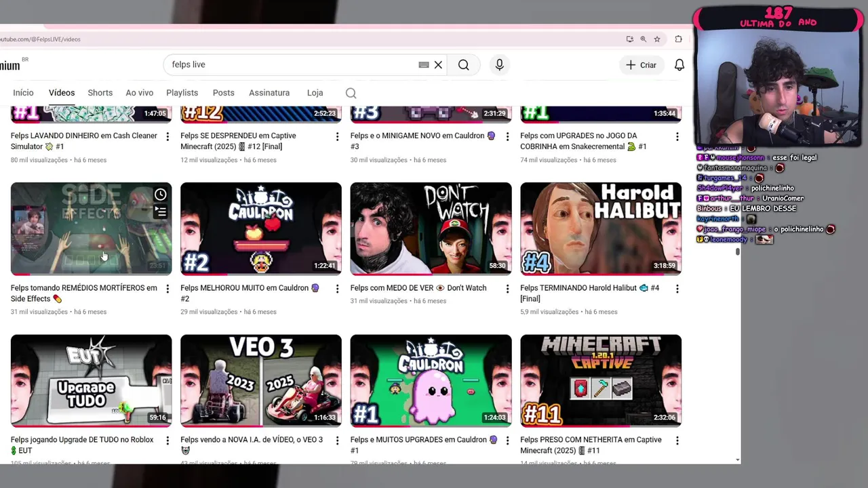This screenshot has width=868, height=488.
Task: Open options menu for Captive Minecraft #11 video
Action: pos(677,441)
